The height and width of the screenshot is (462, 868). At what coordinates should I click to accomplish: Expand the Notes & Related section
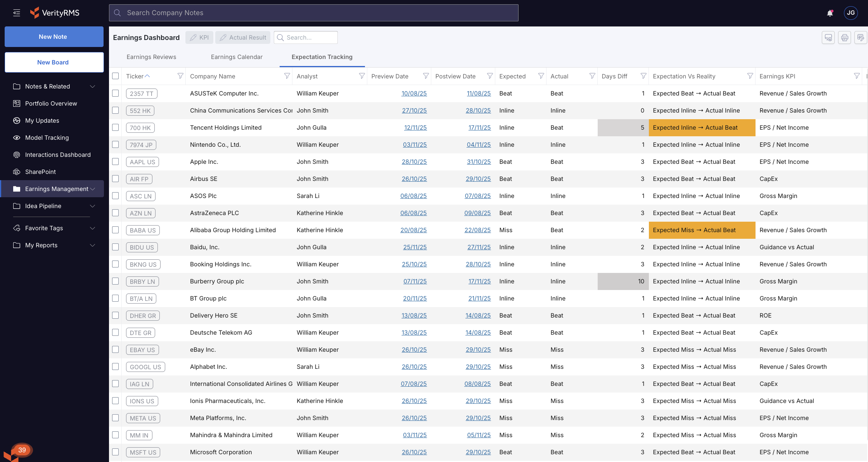click(92, 87)
